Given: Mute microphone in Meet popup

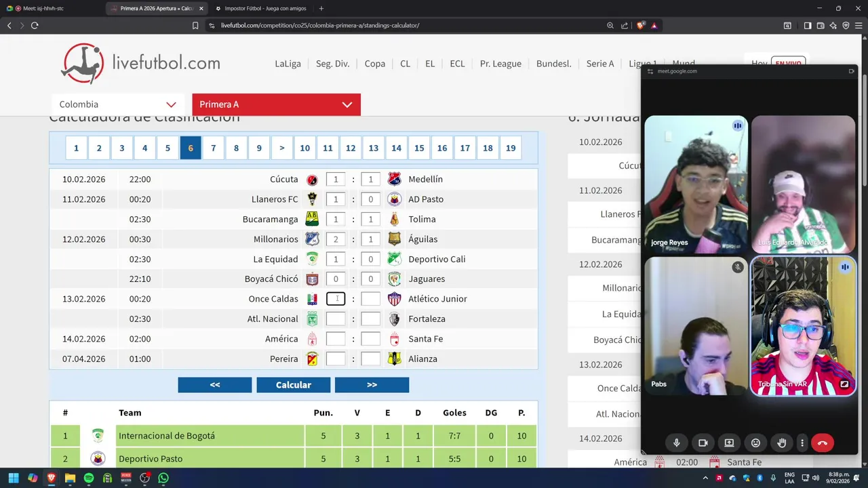Looking at the screenshot, I should (x=676, y=443).
